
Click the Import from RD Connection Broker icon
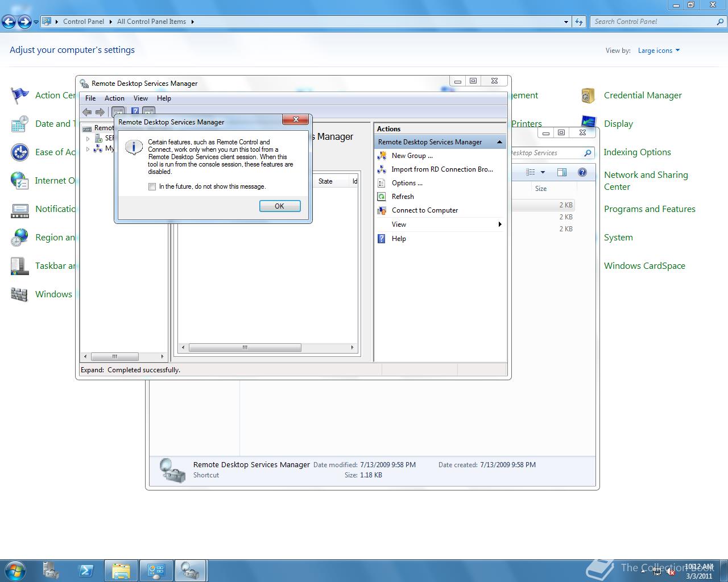(x=382, y=169)
